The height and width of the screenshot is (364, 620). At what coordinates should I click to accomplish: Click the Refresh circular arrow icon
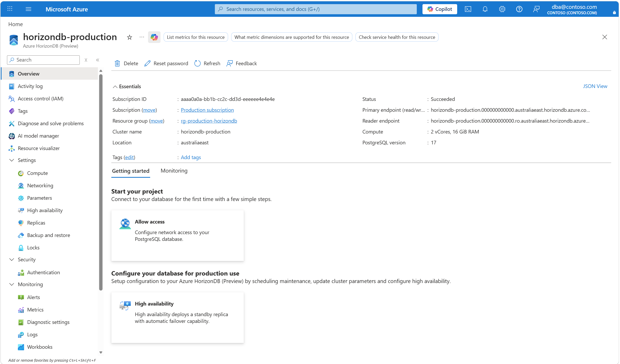(198, 63)
